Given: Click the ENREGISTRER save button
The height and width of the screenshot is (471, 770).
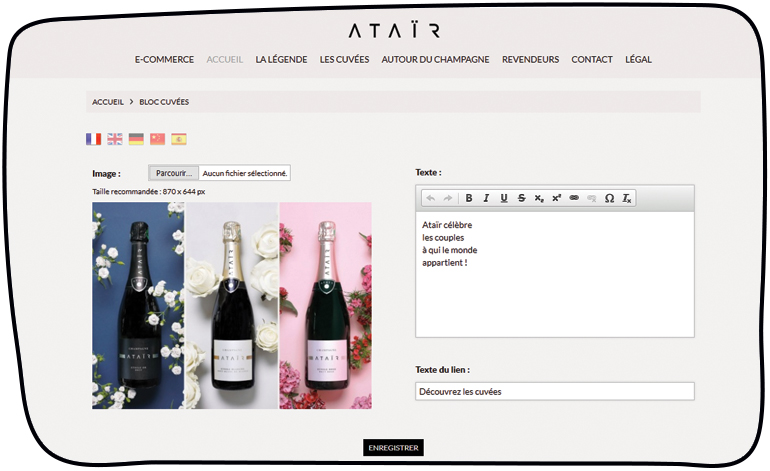Looking at the screenshot, I should click(393, 448).
